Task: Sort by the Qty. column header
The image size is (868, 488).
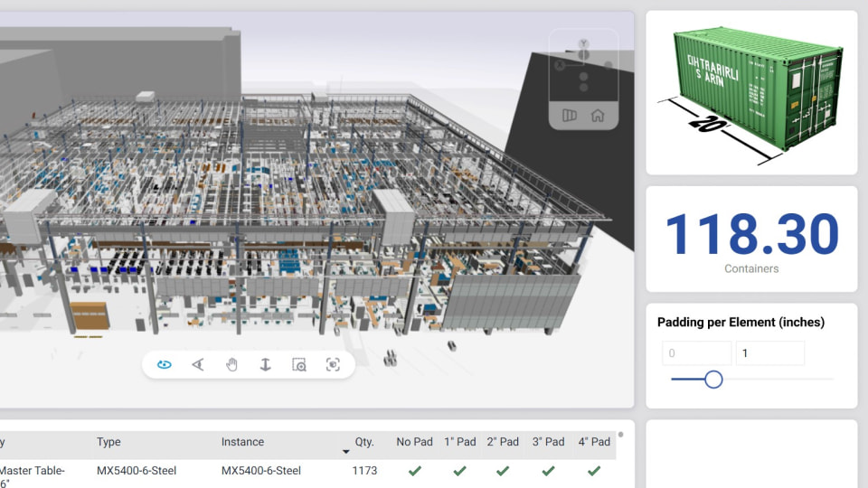Action: tap(364, 442)
